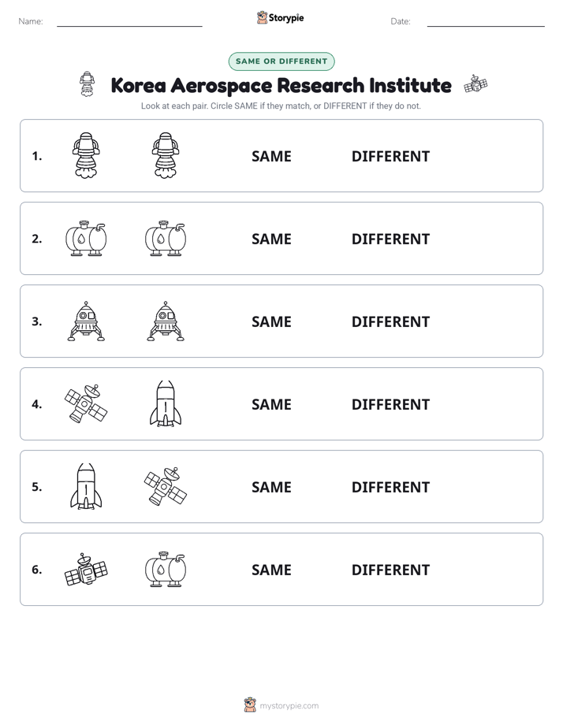Click the rocket icon in row 5
The width and height of the screenshot is (563, 728).
(86, 486)
